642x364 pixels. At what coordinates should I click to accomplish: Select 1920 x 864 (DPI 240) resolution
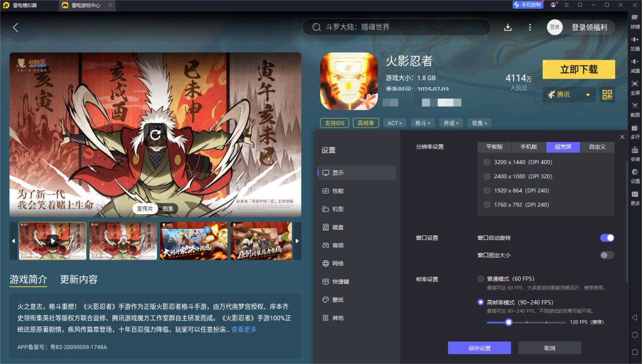click(487, 190)
